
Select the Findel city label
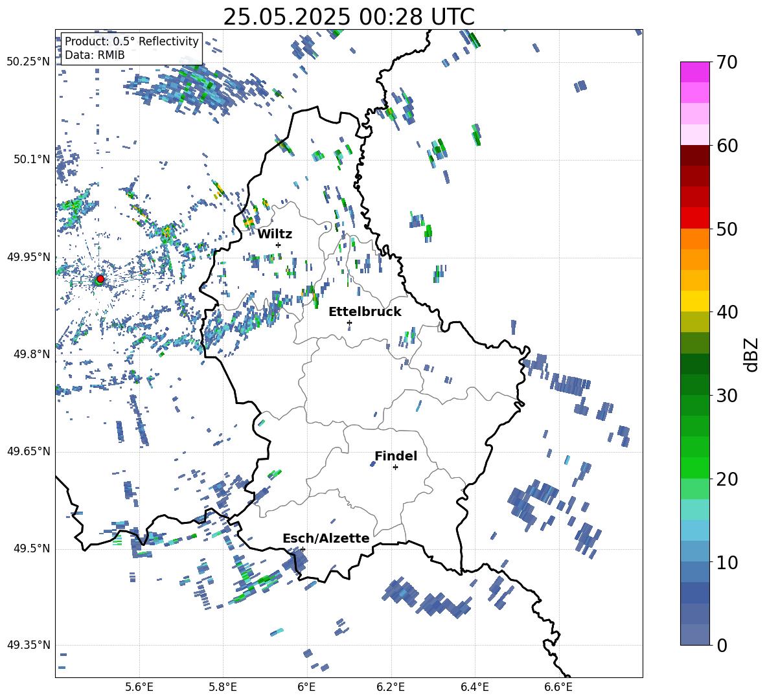396,456
